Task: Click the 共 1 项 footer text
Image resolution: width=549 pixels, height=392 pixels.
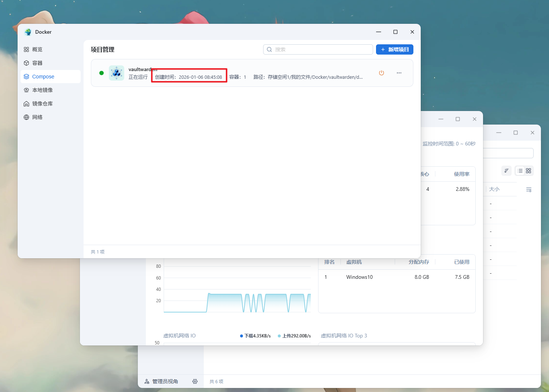Action: (98, 252)
